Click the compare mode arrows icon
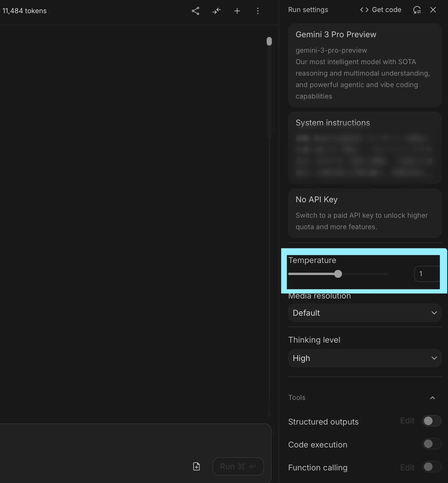Image resolution: width=448 pixels, height=483 pixels. [217, 11]
